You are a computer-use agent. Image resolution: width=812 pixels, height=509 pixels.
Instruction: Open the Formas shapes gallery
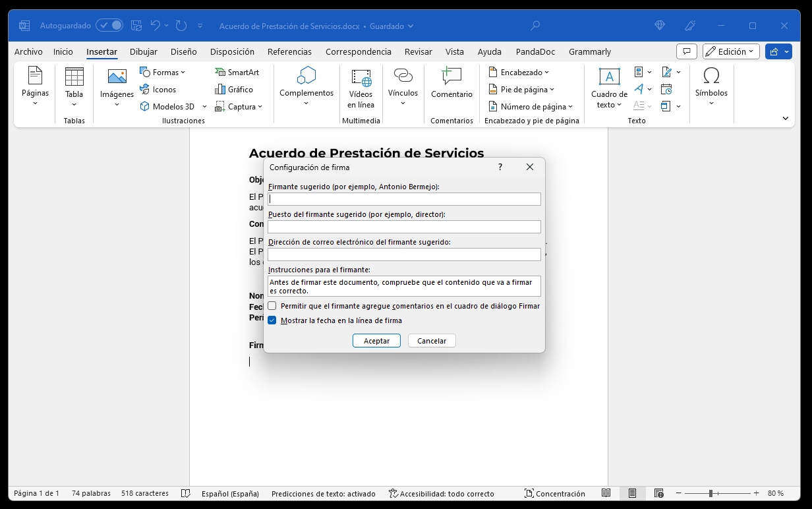coord(163,73)
